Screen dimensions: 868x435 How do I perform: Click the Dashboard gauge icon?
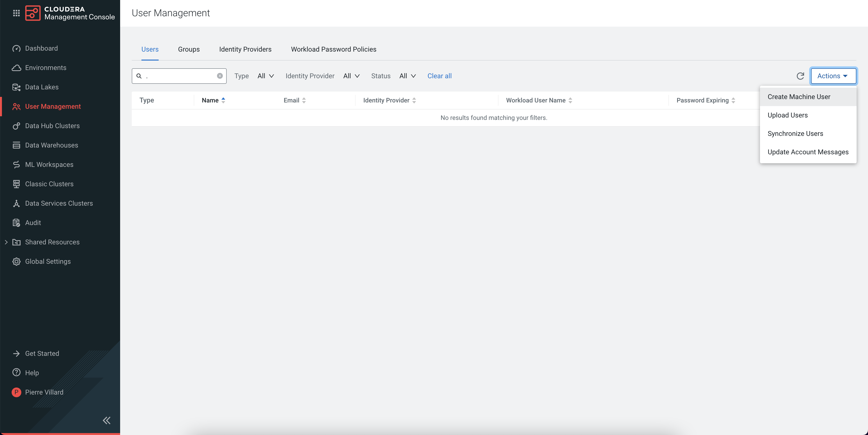tap(16, 48)
